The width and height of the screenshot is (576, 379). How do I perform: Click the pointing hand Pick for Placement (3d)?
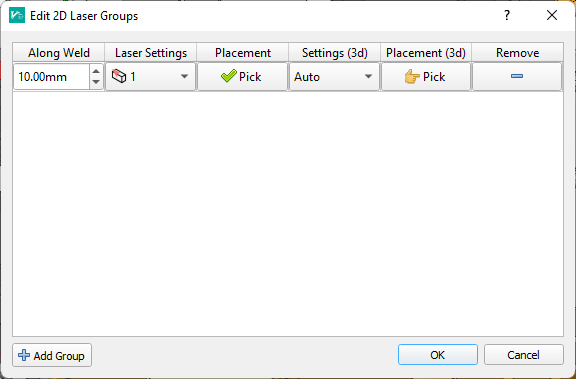point(426,77)
